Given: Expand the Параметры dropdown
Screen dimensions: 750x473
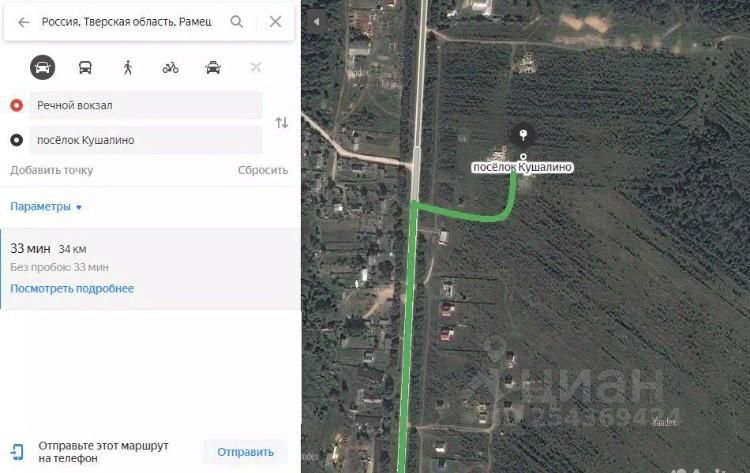Looking at the screenshot, I should click(46, 207).
